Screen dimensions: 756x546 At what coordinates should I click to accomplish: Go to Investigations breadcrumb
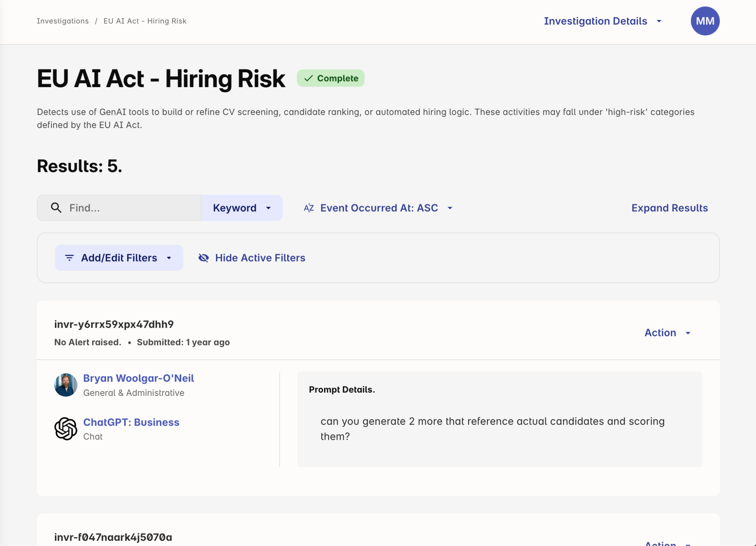point(63,21)
